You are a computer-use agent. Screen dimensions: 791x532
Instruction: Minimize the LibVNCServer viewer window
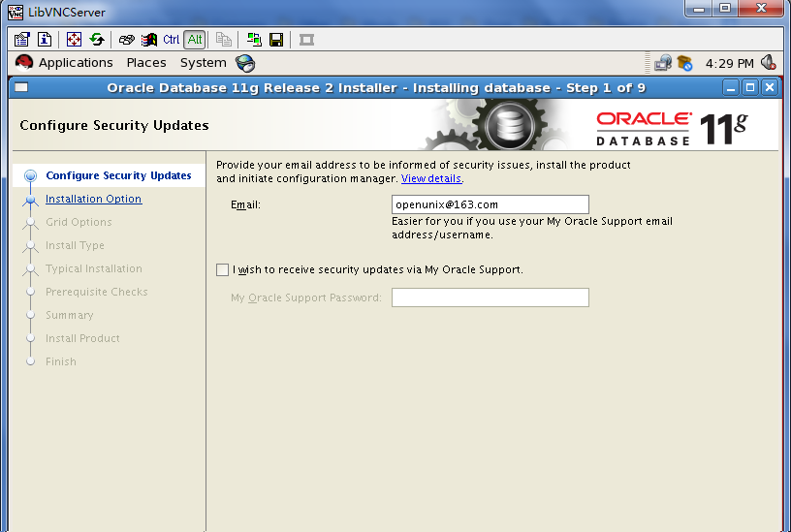[x=699, y=8]
